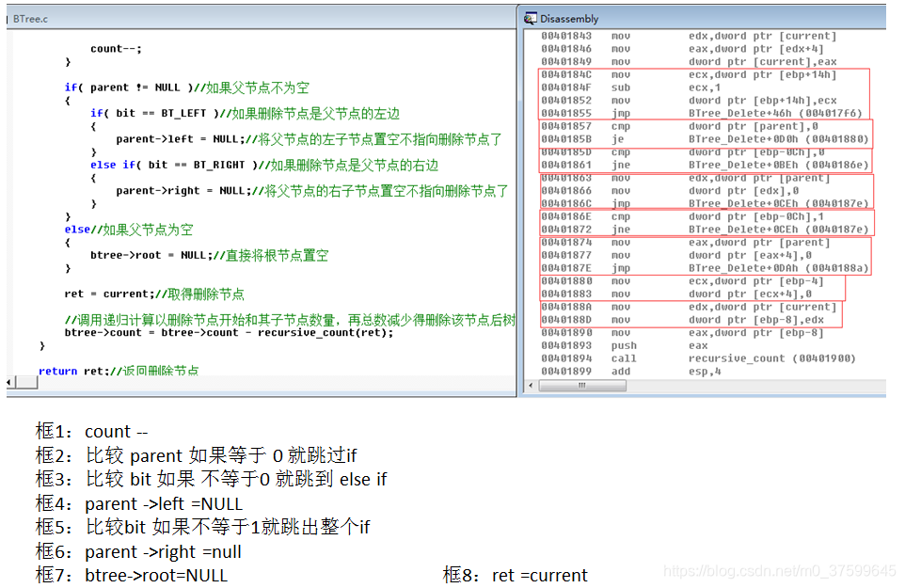This screenshot has width=905, height=588.
Task: Click the 'count--;' code line
Action: click(116, 49)
